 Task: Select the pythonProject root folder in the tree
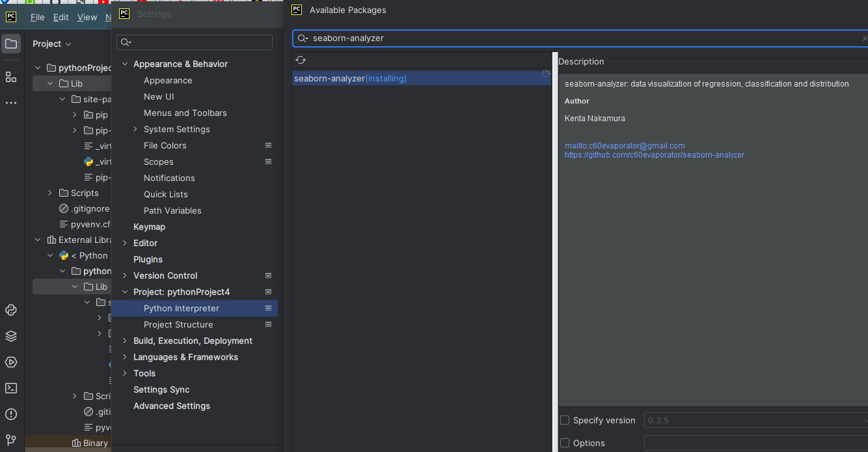79,68
